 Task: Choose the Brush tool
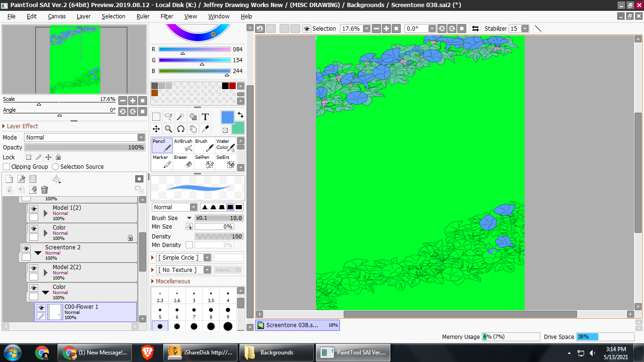tap(205, 145)
